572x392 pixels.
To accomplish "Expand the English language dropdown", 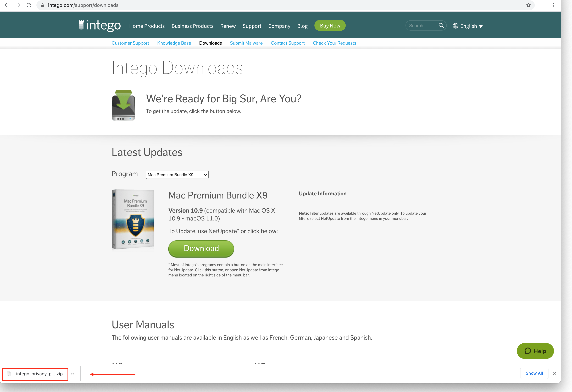I will [468, 26].
